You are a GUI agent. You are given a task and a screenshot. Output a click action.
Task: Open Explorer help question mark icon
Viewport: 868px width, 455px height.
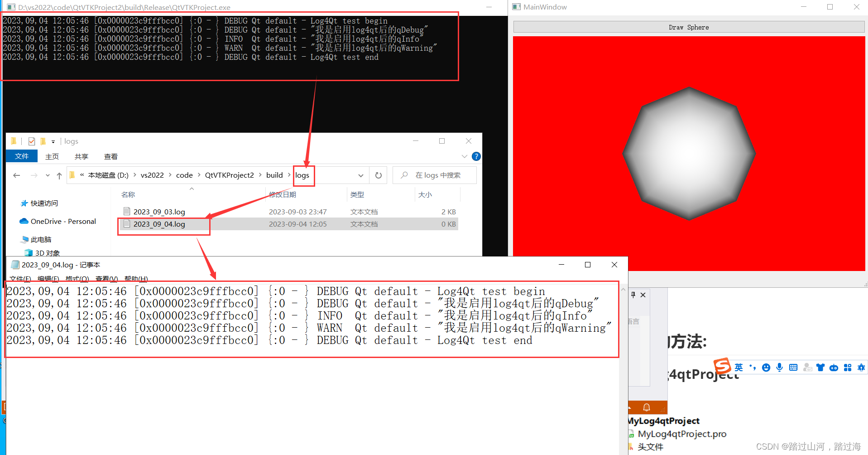[x=476, y=156]
